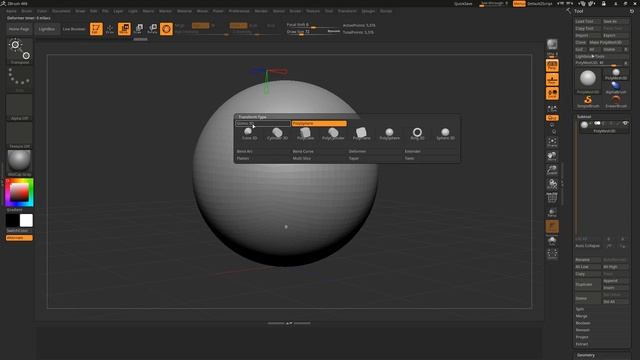Click the BPR render icon
This screenshot has width=640, height=360.
tap(552, 44)
